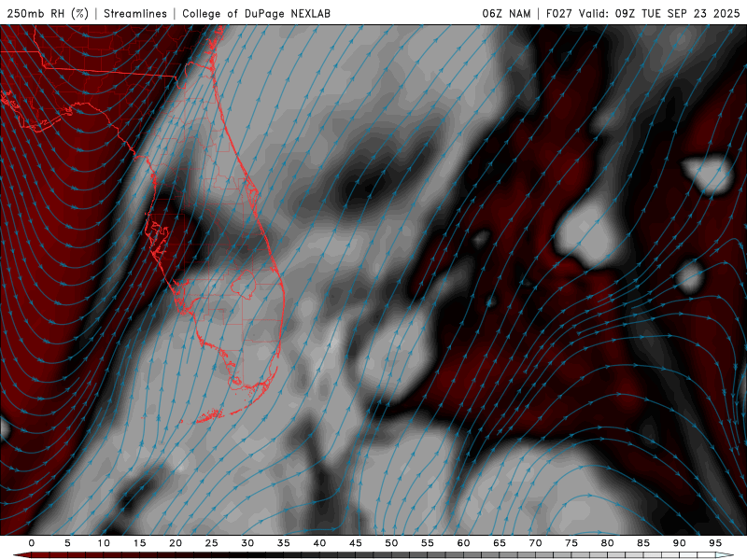Click the colorbar label "85"
The width and height of the screenshot is (747, 560).
tap(643, 543)
